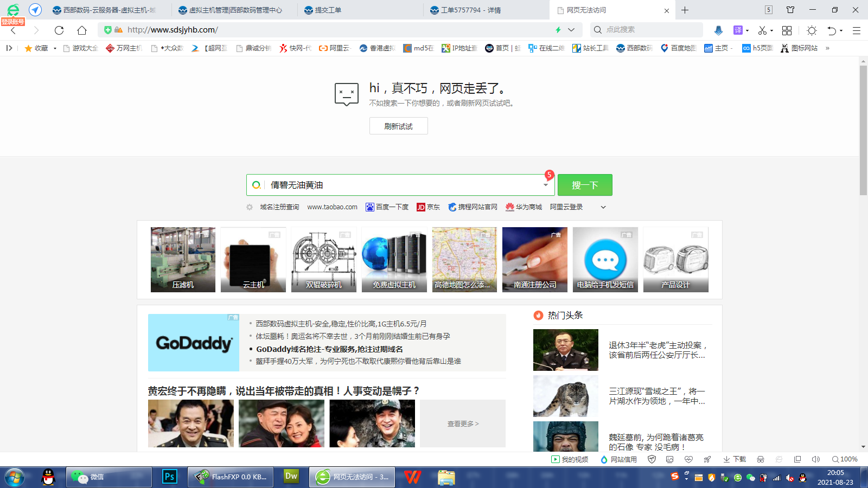The image size is (868, 488).
Task: Click the blue download-arrow extension icon
Action: coord(718,30)
